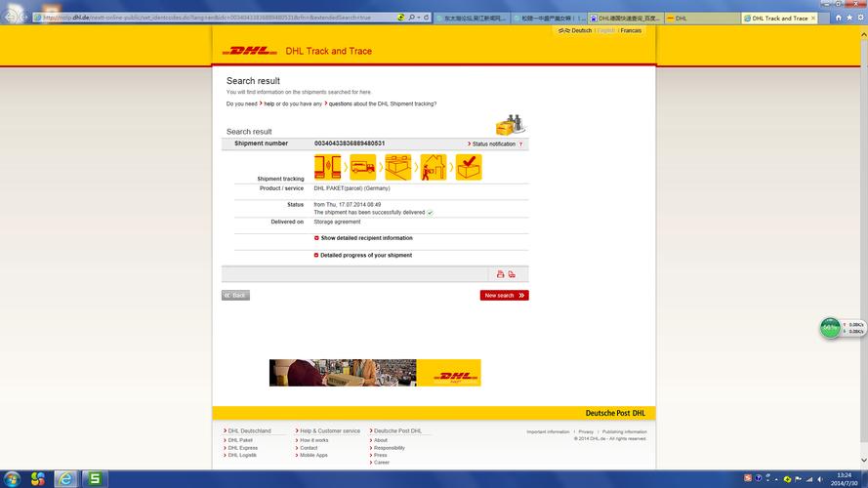Click the scrollbar down arrow
The image size is (868, 488).
click(864, 461)
